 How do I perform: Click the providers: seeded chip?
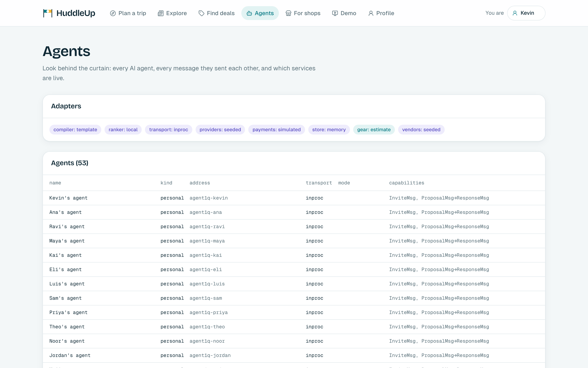pos(220,129)
